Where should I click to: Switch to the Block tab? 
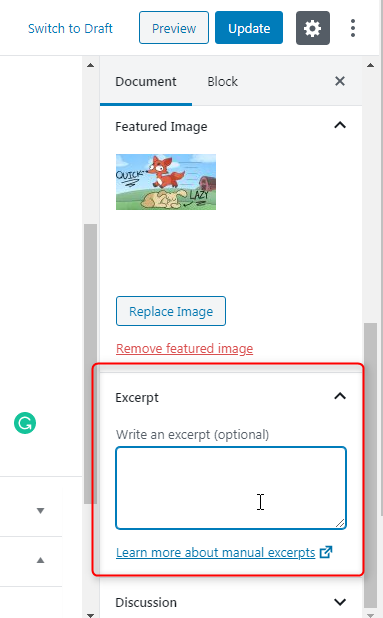coord(222,82)
